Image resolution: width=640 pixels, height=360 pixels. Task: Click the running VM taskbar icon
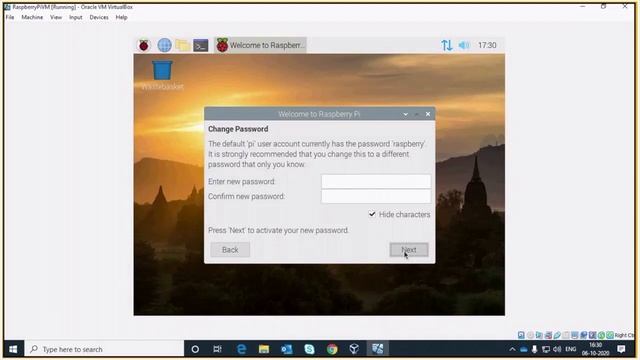tap(378, 349)
